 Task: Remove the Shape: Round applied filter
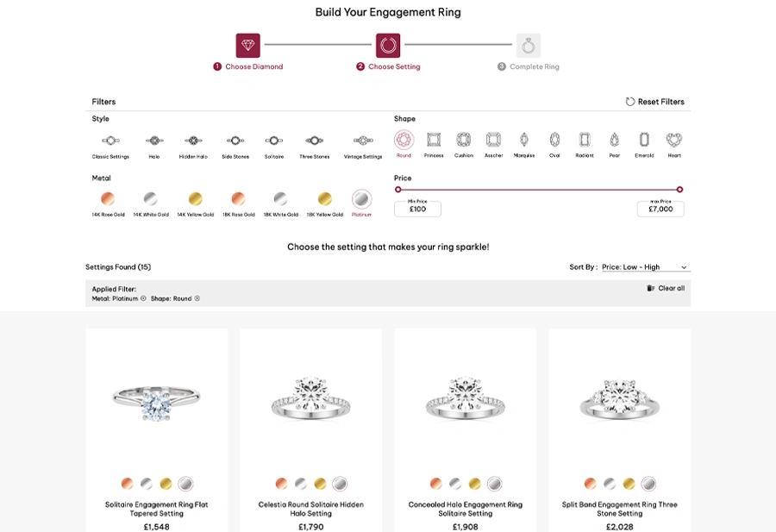pyautogui.click(x=197, y=298)
